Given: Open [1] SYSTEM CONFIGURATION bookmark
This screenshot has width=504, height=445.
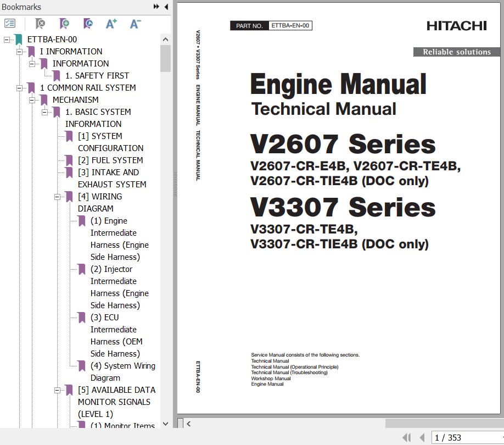Looking at the screenshot, I should [x=110, y=142].
